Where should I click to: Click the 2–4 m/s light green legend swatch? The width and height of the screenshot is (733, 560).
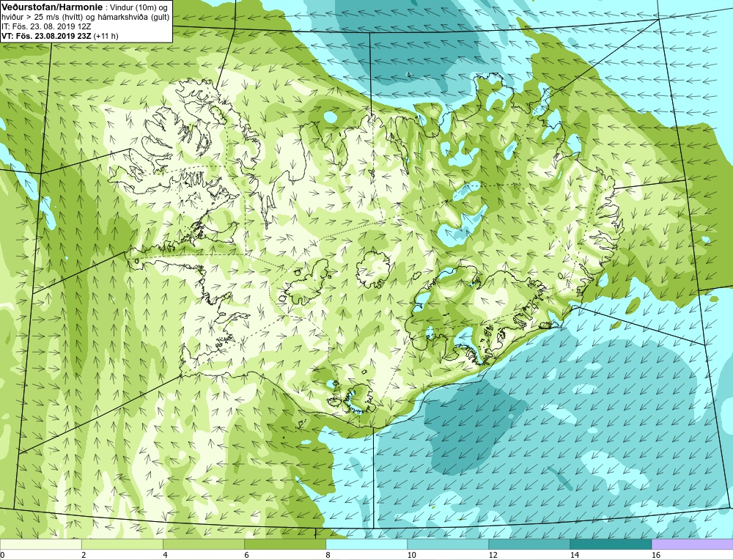[122, 544]
